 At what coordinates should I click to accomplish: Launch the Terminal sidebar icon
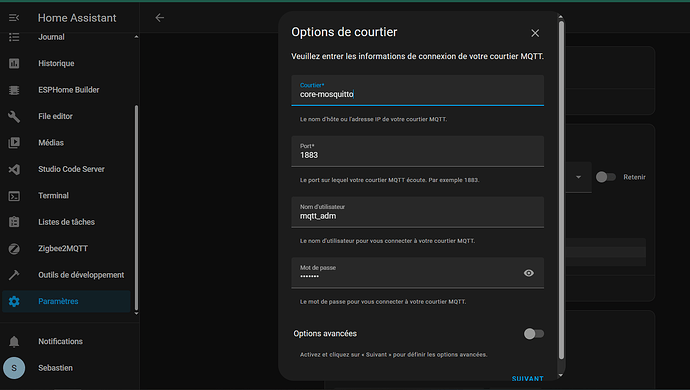14,196
